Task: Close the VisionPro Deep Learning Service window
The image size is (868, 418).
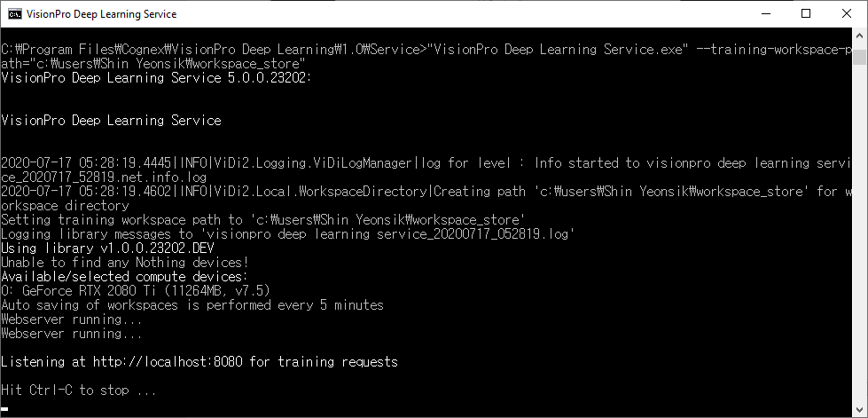Action: pyautogui.click(x=847, y=14)
